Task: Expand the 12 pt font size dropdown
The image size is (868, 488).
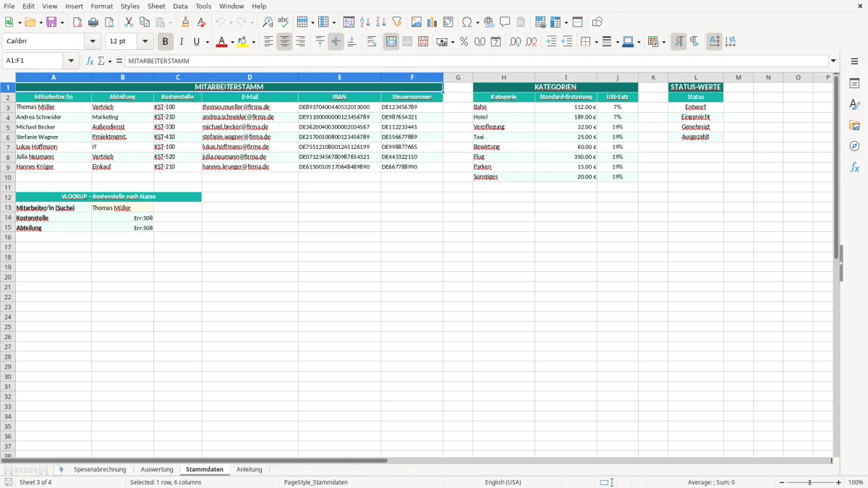Action: click(x=145, y=42)
